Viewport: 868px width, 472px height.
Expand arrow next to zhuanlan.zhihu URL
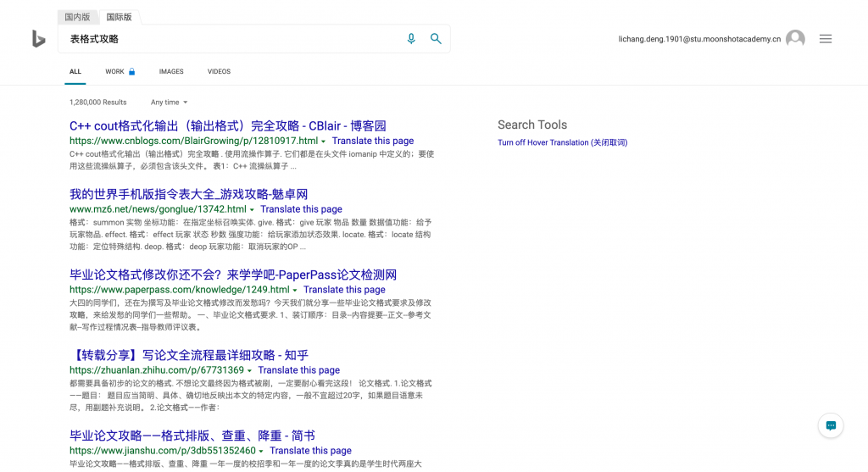250,371
